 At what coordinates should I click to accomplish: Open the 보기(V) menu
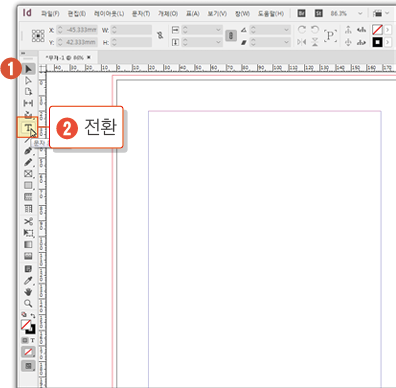[x=217, y=14]
